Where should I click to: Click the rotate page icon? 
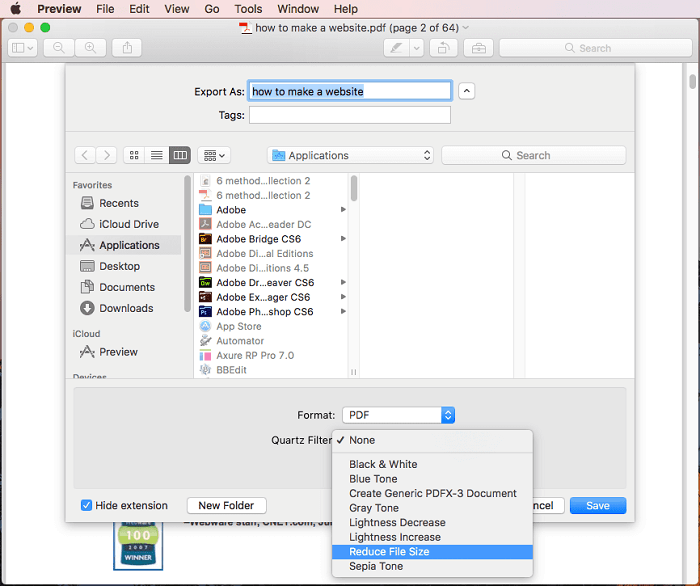coord(443,48)
